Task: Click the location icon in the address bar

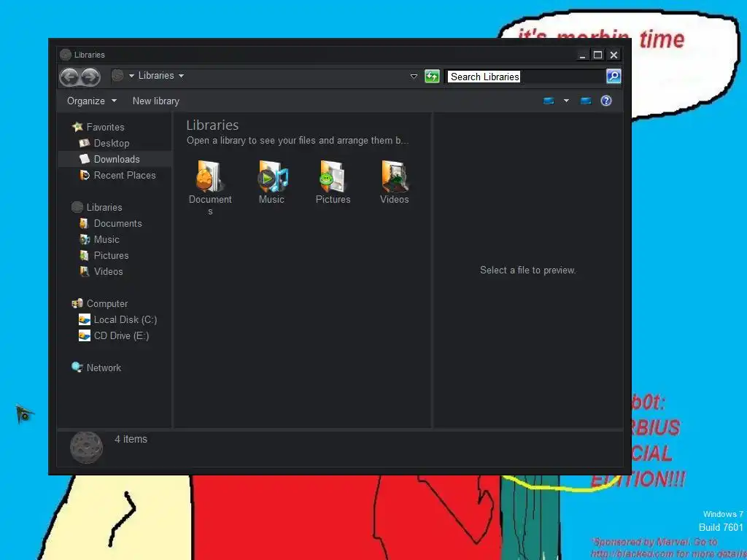Action: click(x=117, y=76)
